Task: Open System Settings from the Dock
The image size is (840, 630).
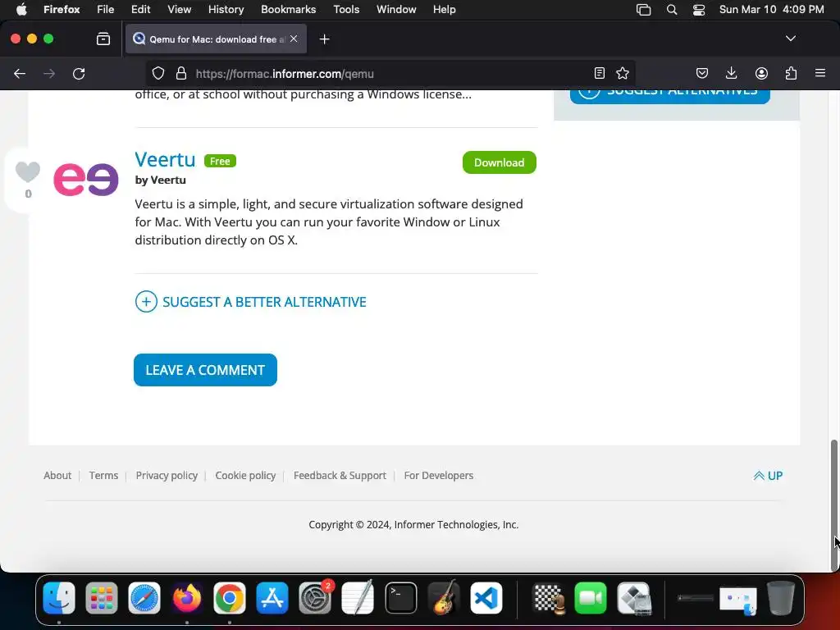Action: [315, 597]
